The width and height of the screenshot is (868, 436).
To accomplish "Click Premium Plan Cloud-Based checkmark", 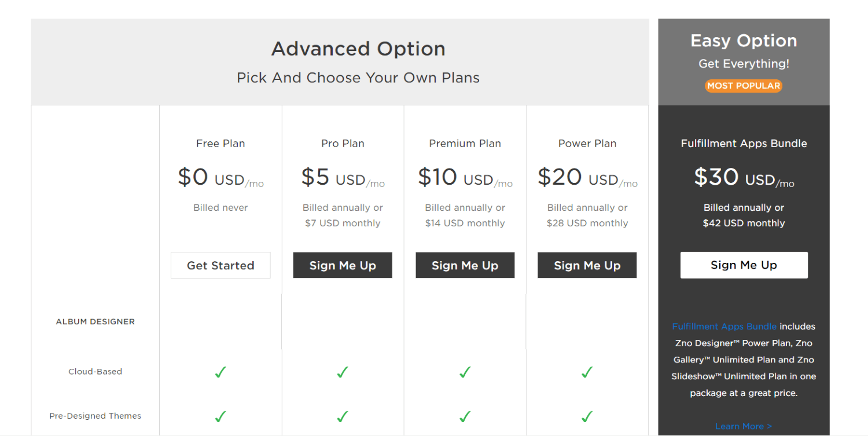I will [465, 372].
